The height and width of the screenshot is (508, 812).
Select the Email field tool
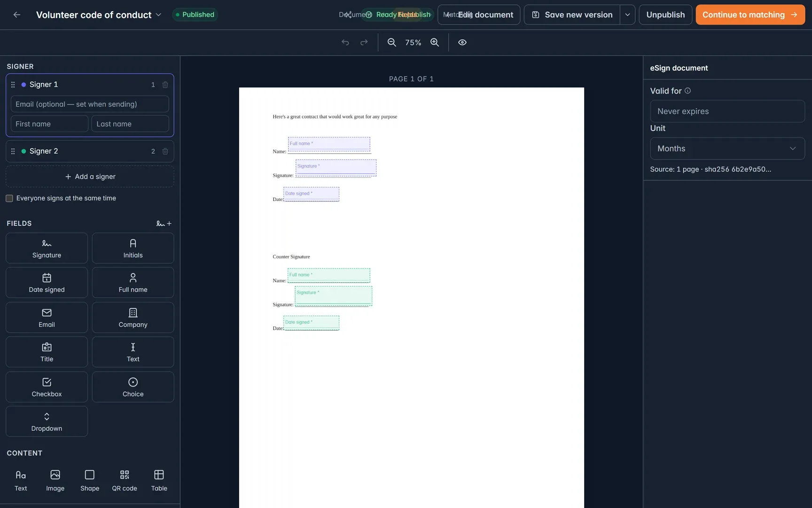(47, 317)
